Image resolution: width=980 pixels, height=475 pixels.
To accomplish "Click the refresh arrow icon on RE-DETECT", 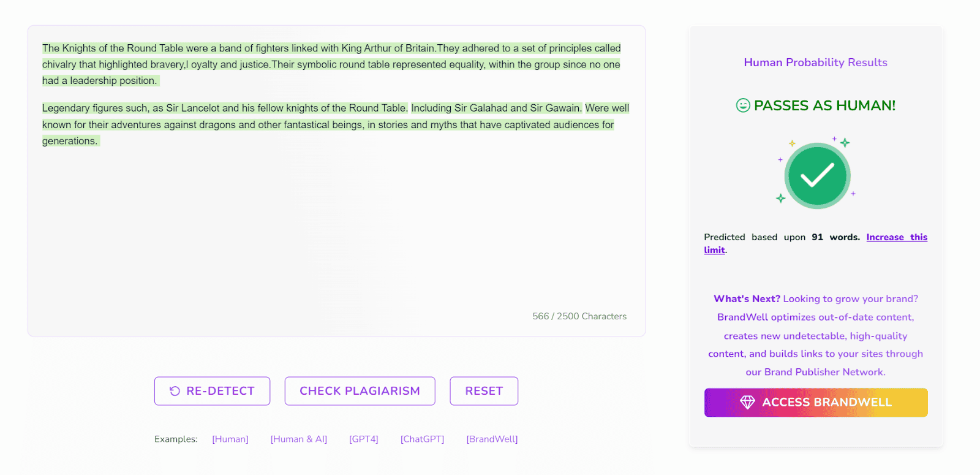I will coord(175,391).
